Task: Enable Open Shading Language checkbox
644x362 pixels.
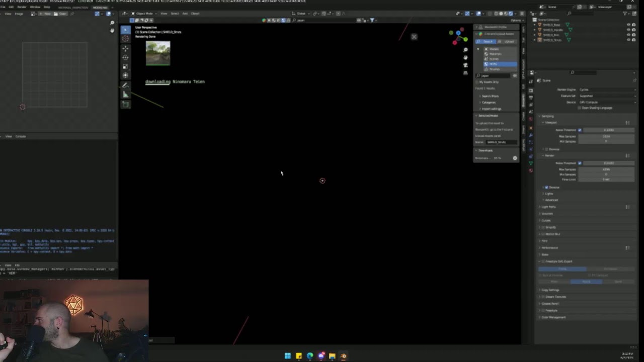Action: [580, 108]
